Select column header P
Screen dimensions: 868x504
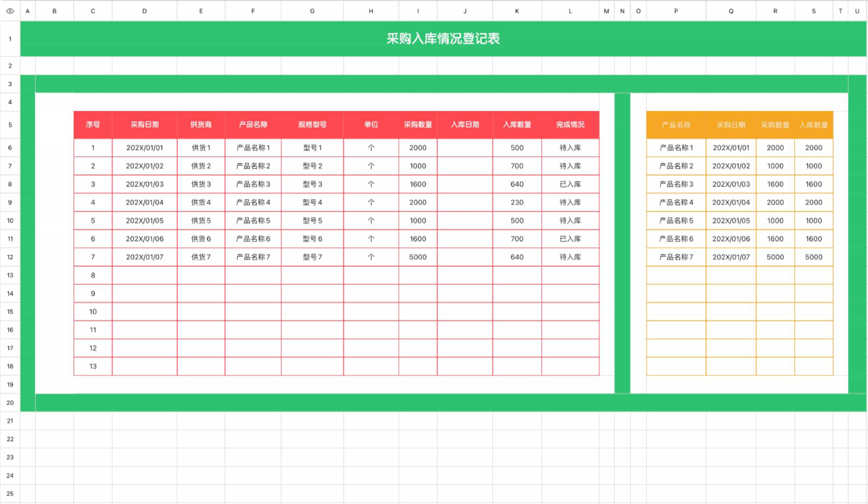pos(676,11)
